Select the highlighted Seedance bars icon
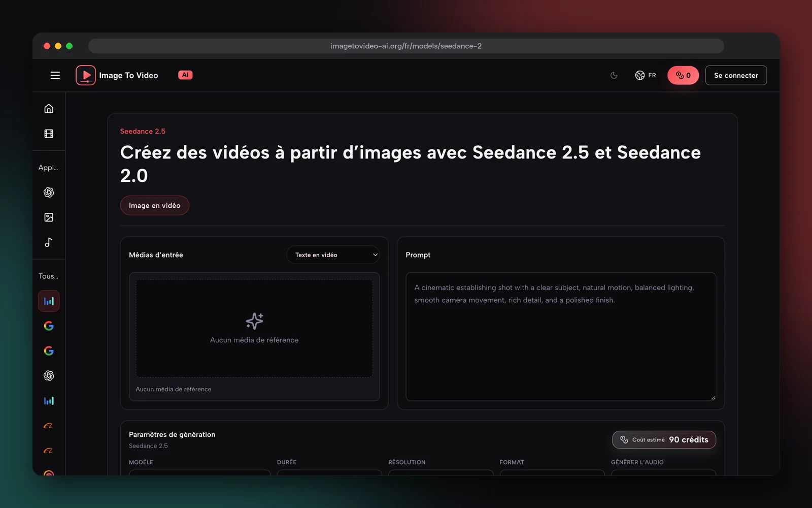Viewport: 812px width, 508px height. coord(49,301)
